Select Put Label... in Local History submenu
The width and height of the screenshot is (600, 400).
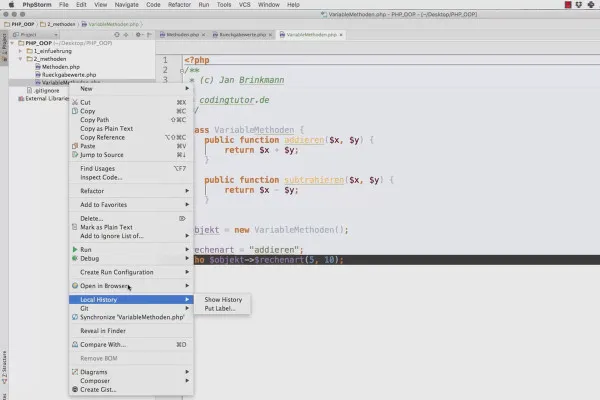[x=220, y=309]
